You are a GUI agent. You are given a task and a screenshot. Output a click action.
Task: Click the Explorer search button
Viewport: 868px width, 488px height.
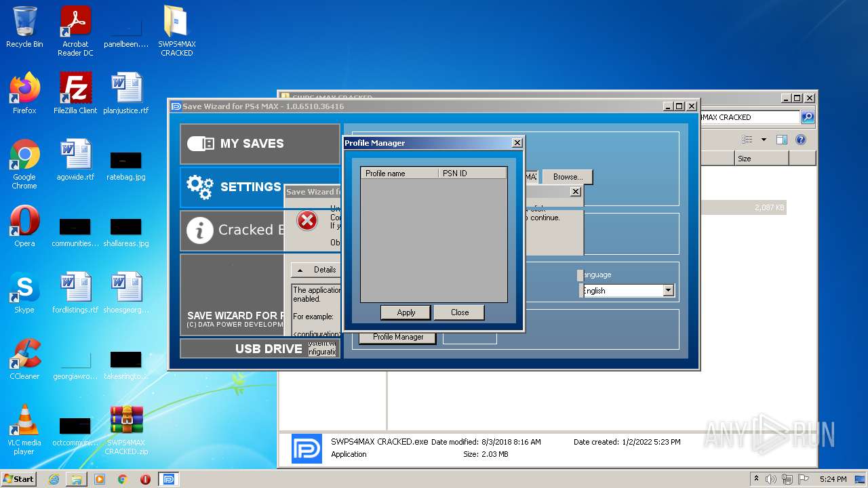coord(807,117)
